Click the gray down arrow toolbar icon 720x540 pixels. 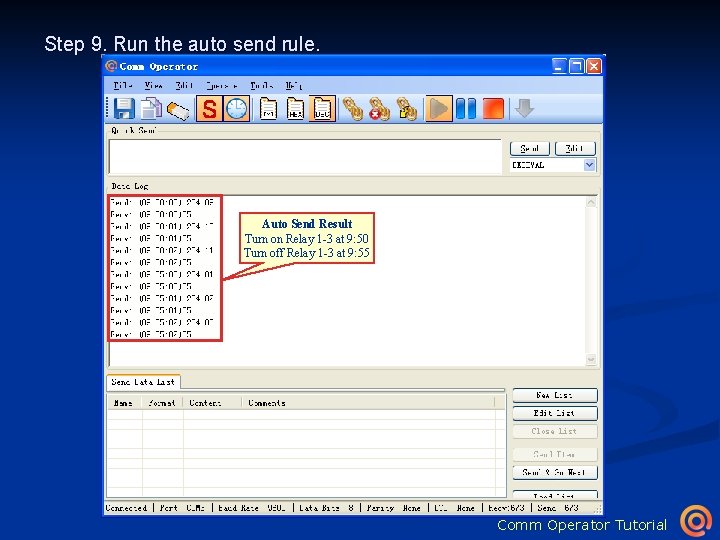524,109
